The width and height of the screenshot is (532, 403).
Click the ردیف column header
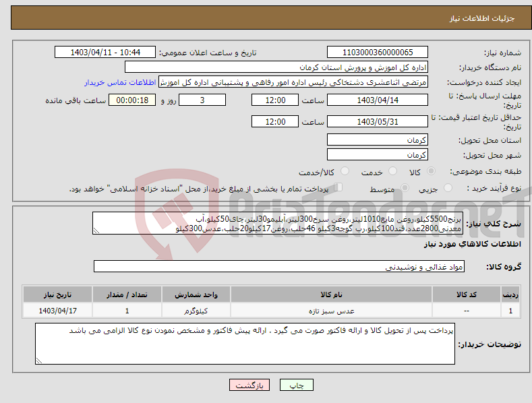[510, 294]
